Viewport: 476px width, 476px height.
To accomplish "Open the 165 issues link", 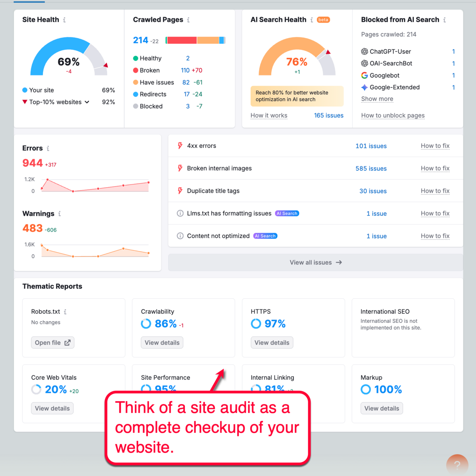I will [328, 115].
